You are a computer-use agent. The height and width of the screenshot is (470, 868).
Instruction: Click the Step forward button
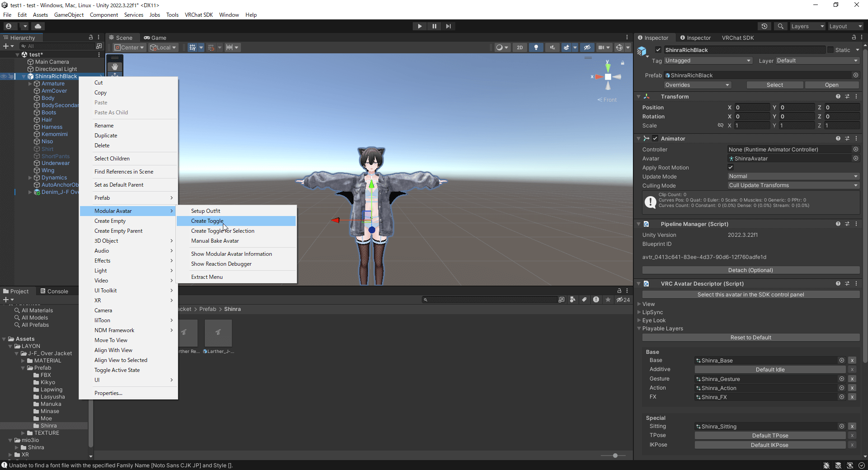[x=448, y=26]
